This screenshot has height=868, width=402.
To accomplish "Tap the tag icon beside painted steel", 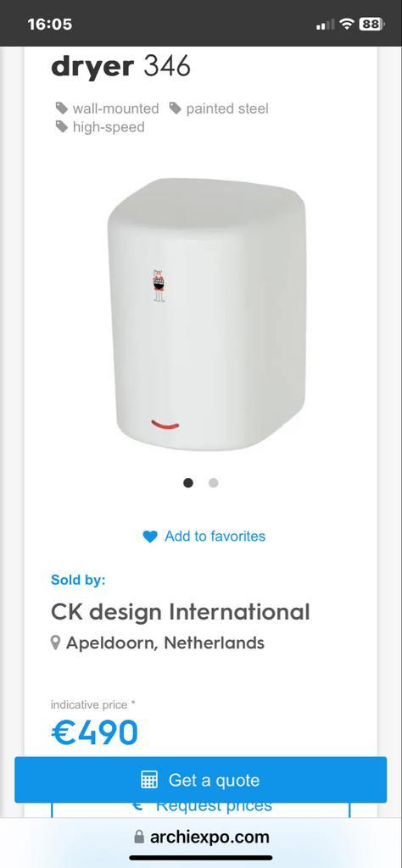I will (176, 108).
